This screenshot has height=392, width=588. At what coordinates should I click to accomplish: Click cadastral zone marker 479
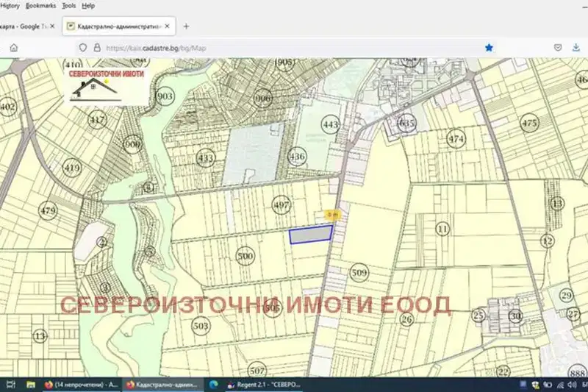click(48, 210)
